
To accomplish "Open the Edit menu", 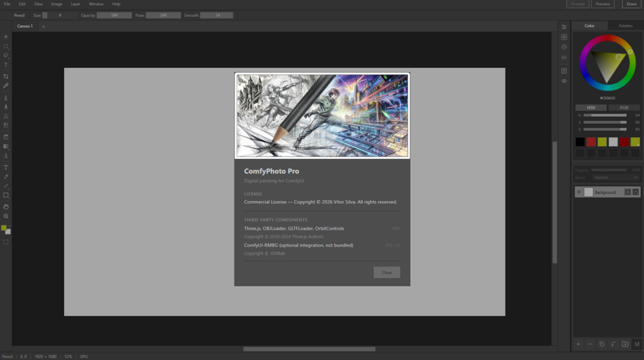I will tap(22, 4).
